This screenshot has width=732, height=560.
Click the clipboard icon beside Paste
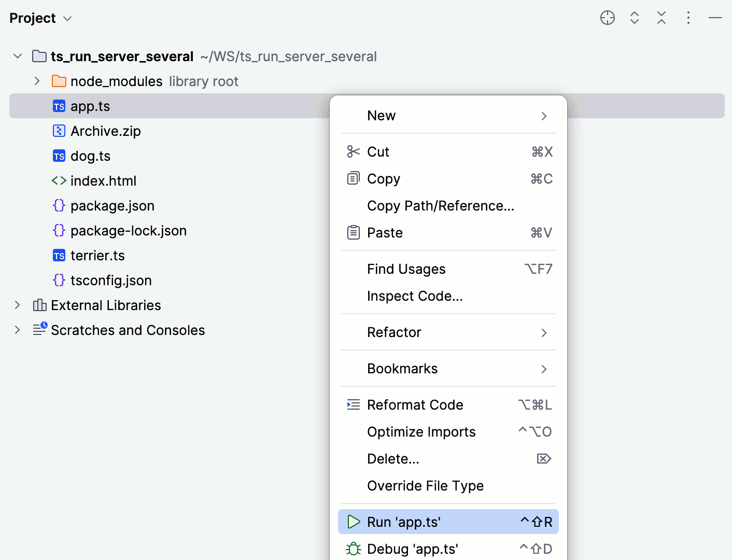pos(353,232)
